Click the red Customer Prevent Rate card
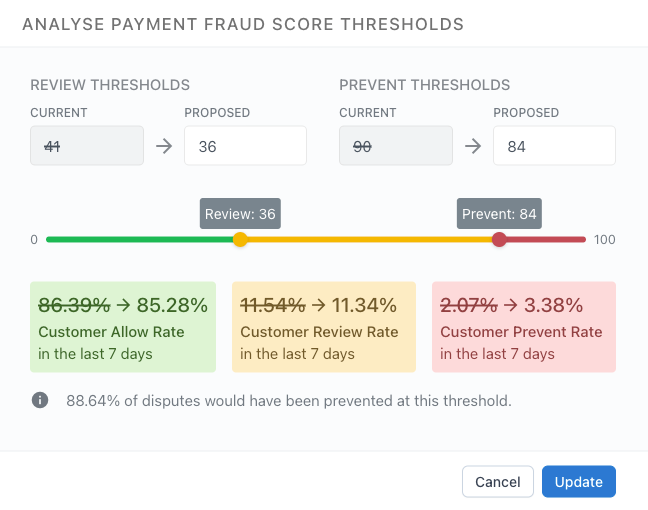The height and width of the screenshot is (510, 648). pyautogui.click(x=524, y=327)
